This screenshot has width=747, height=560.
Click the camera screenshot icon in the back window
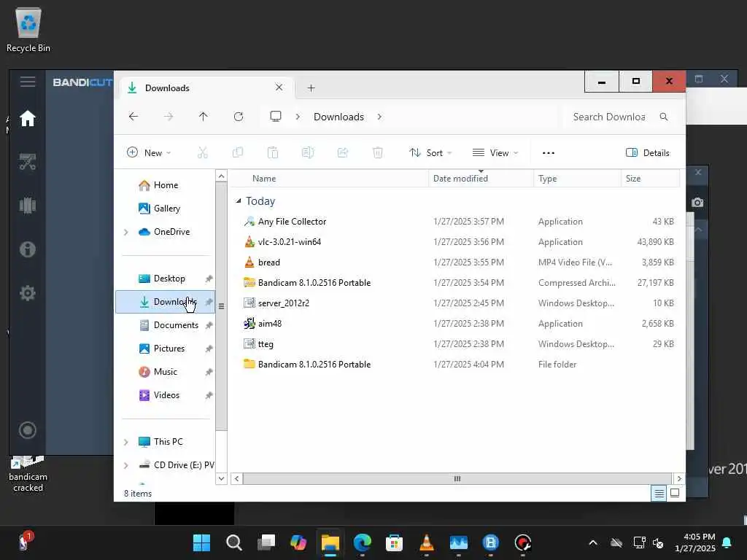[697, 203]
